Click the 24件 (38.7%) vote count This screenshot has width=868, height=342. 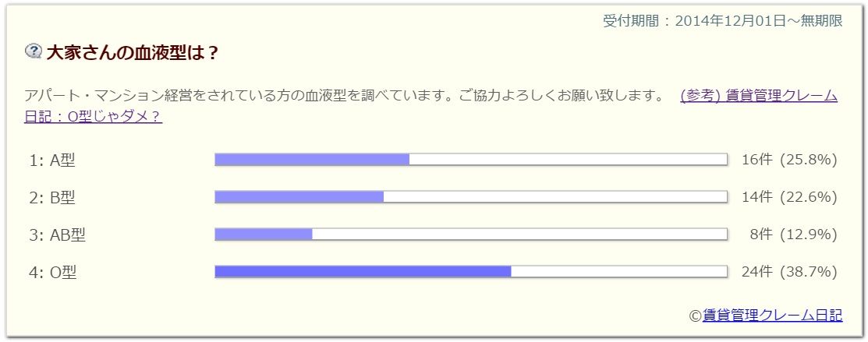pyautogui.click(x=788, y=272)
